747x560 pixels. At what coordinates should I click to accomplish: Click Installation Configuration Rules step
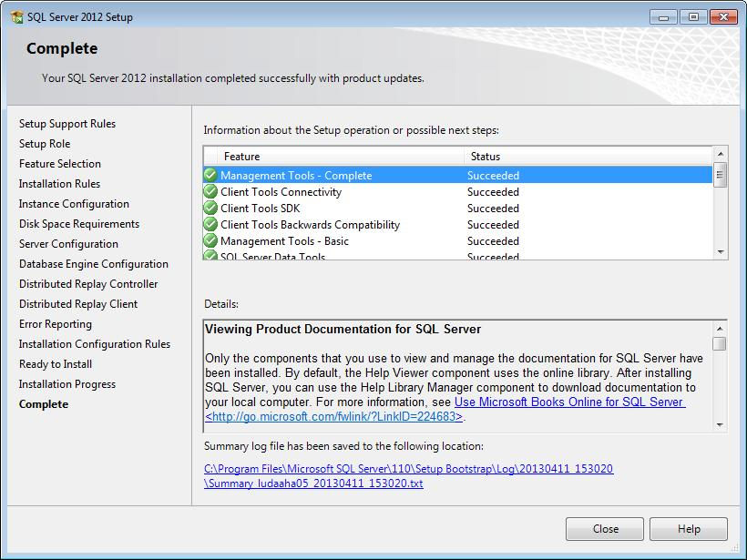coord(95,344)
